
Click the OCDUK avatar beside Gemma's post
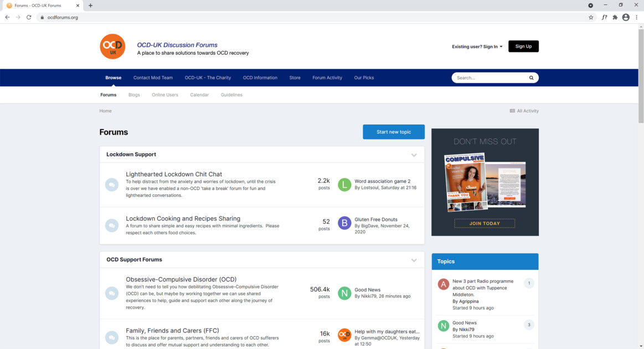coord(344,335)
